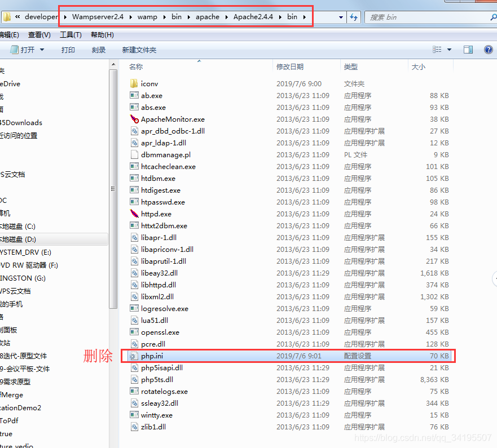Click the libeay32.dll file icon
Viewport: 497px width, 448px height.
(x=134, y=273)
